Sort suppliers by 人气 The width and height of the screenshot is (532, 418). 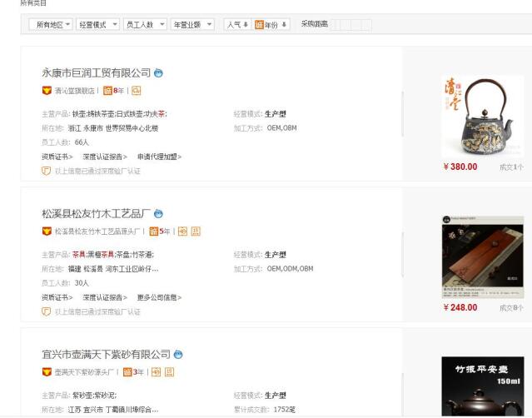pos(236,25)
